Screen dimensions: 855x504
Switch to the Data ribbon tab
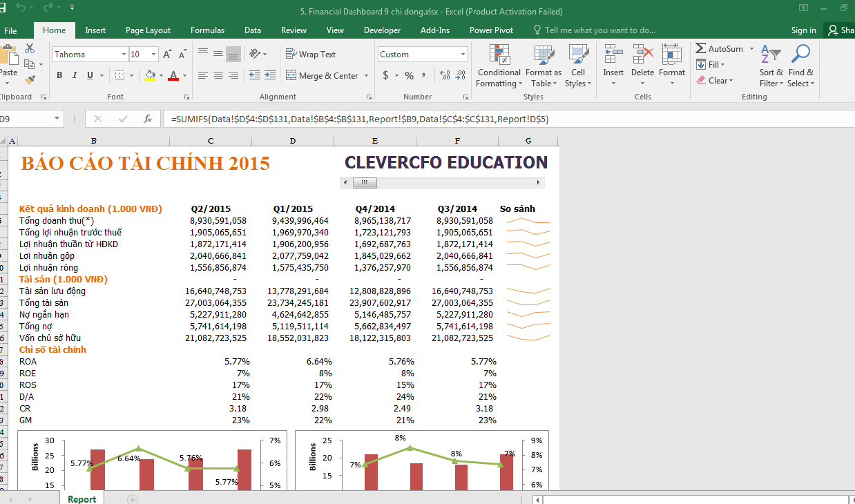253,30
